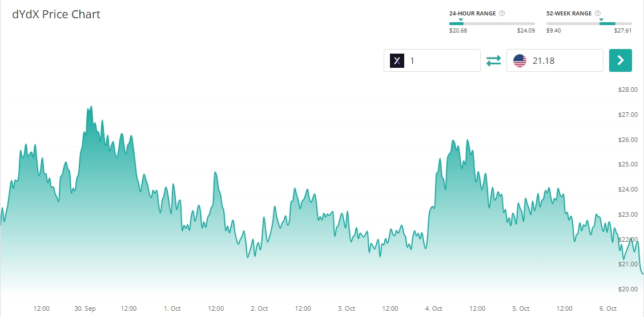Click the $28.00 price axis label
644x317 pixels.
click(x=627, y=90)
